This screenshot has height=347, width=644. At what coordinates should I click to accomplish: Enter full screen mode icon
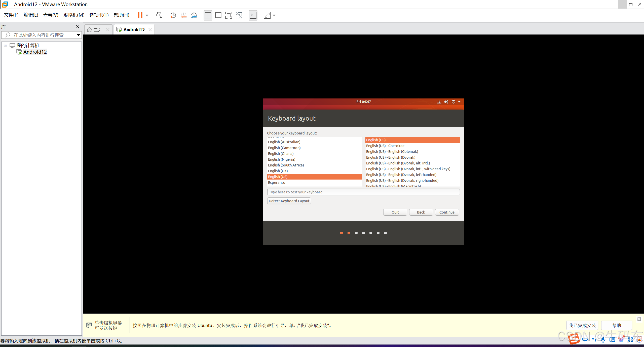(229, 15)
